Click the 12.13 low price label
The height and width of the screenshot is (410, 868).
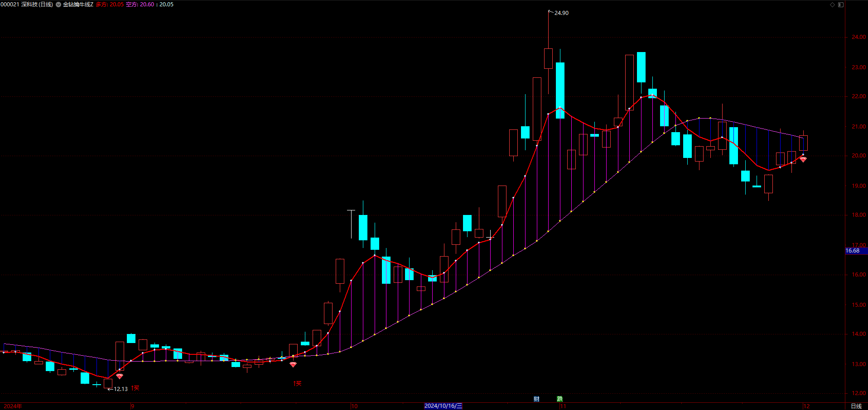(121, 389)
